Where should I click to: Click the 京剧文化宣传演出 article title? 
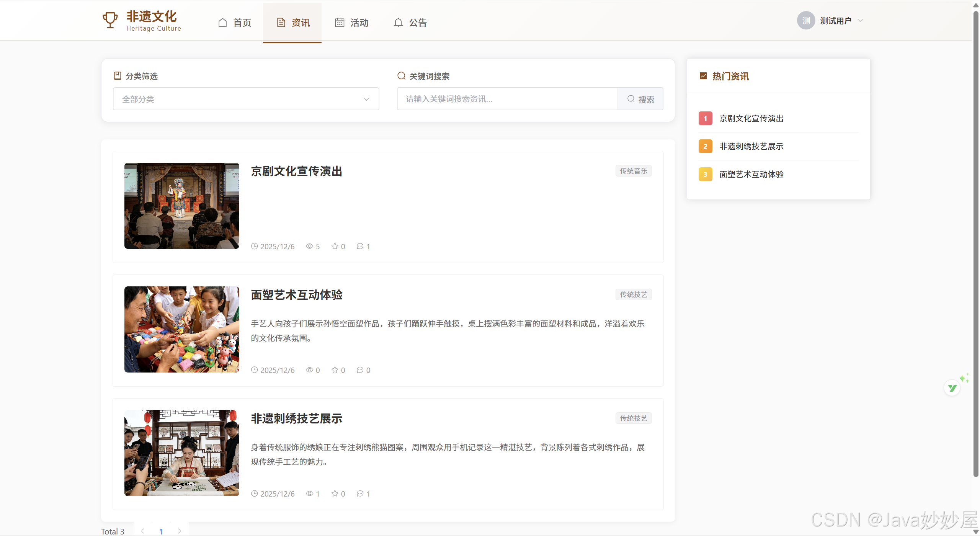296,171
